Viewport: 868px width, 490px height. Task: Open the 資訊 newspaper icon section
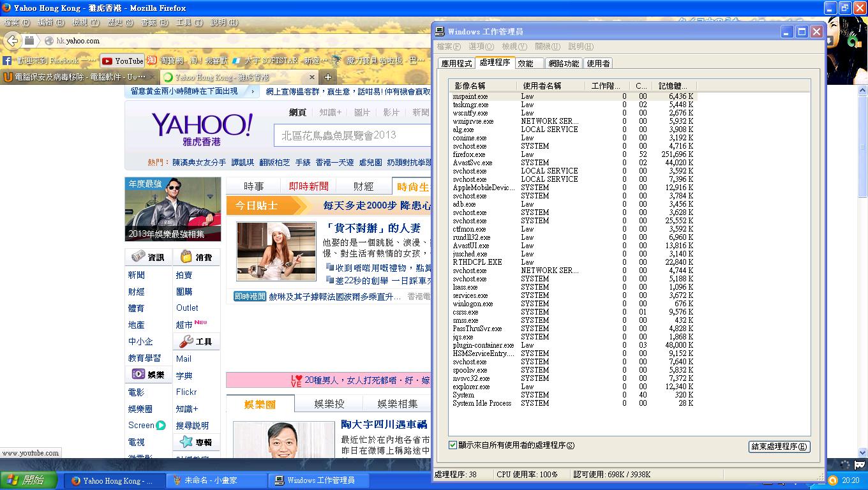click(148, 257)
